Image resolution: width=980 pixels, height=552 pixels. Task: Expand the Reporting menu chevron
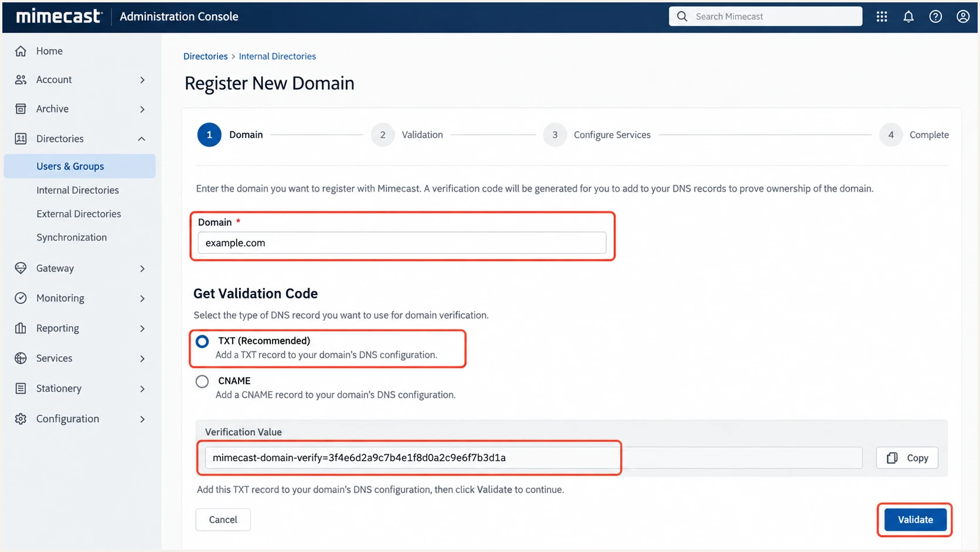coord(142,329)
